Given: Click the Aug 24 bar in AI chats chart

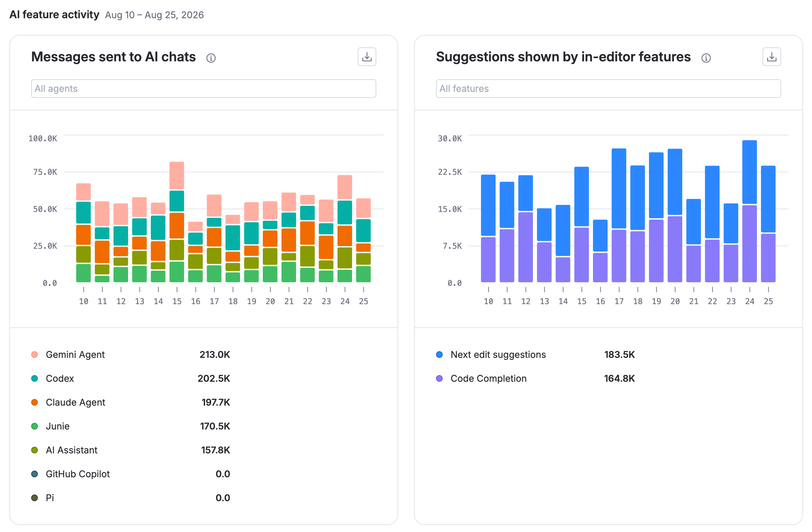Looking at the screenshot, I should [x=344, y=229].
